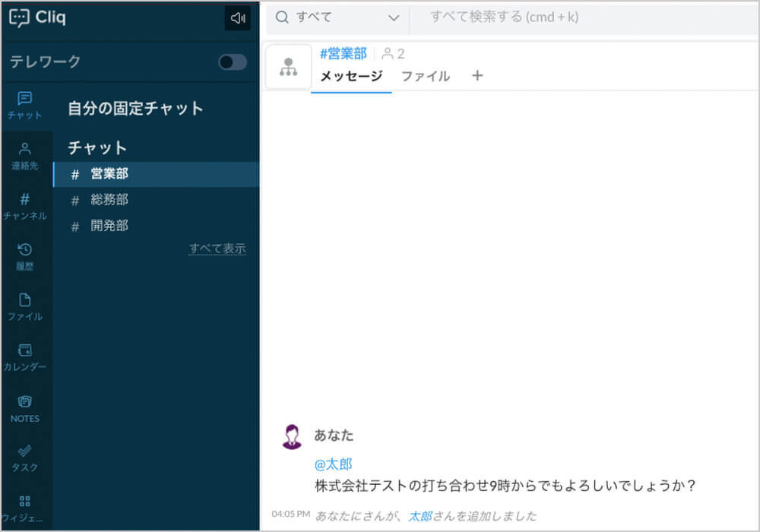The width and height of the screenshot is (760, 532).
Task: Expand the すべて search scope dropdown
Action: tap(337, 17)
